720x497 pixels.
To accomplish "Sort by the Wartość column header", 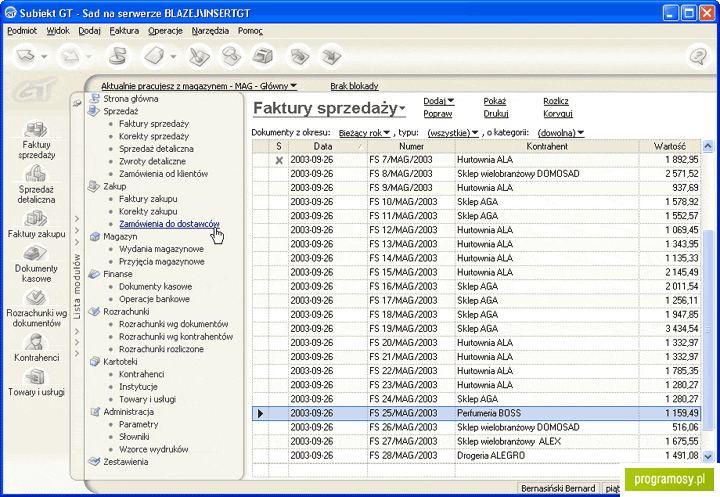I will pyautogui.click(x=669, y=146).
